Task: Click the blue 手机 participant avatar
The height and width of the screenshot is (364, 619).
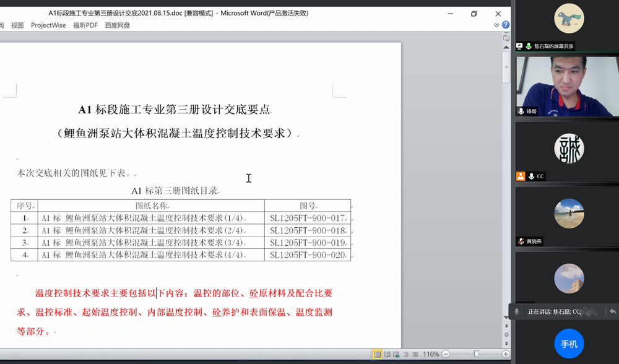Action: click(x=569, y=344)
